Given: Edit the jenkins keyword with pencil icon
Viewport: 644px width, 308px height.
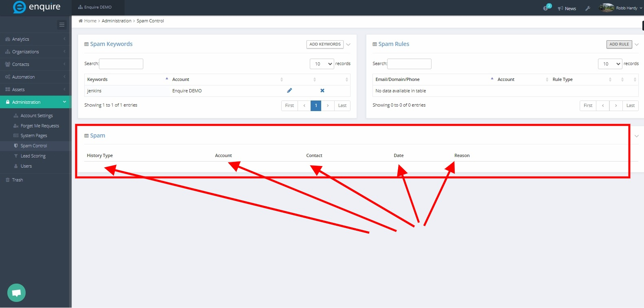Looking at the screenshot, I should [x=289, y=90].
